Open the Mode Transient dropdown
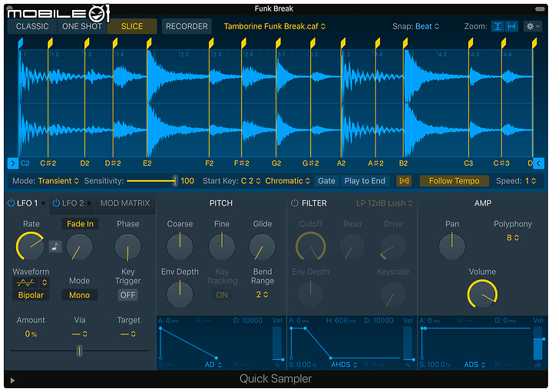 point(58,181)
